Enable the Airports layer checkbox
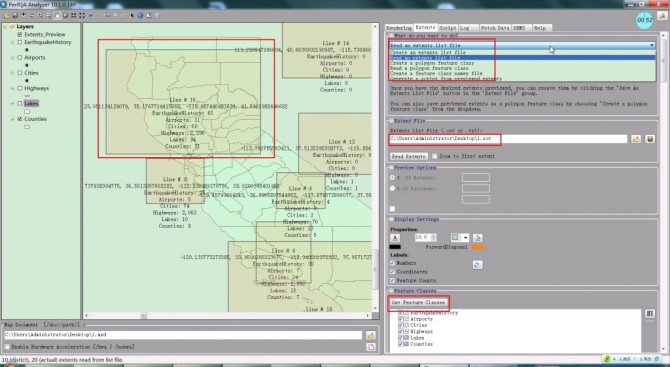This screenshot has width=670, height=367. (20, 57)
